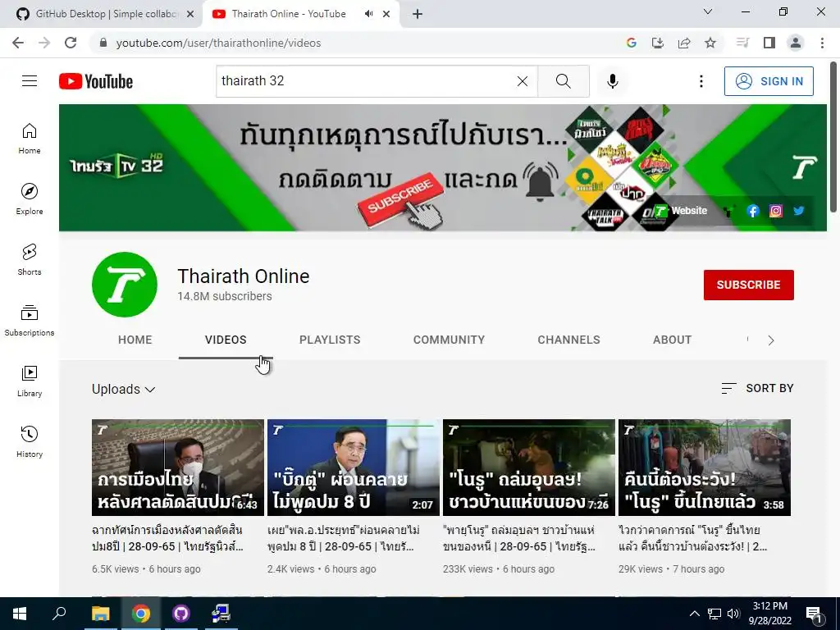Switch to the HOME channel tab
Image resolution: width=840 pixels, height=630 pixels.
click(135, 340)
